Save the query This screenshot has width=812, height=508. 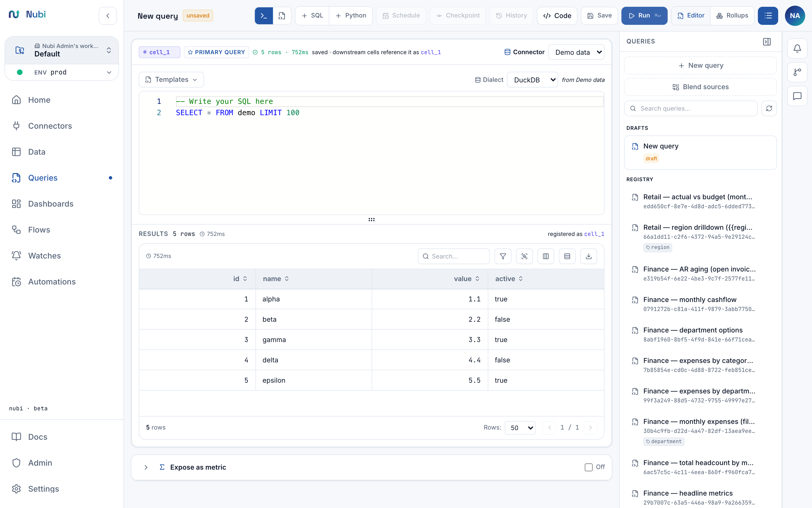point(599,16)
